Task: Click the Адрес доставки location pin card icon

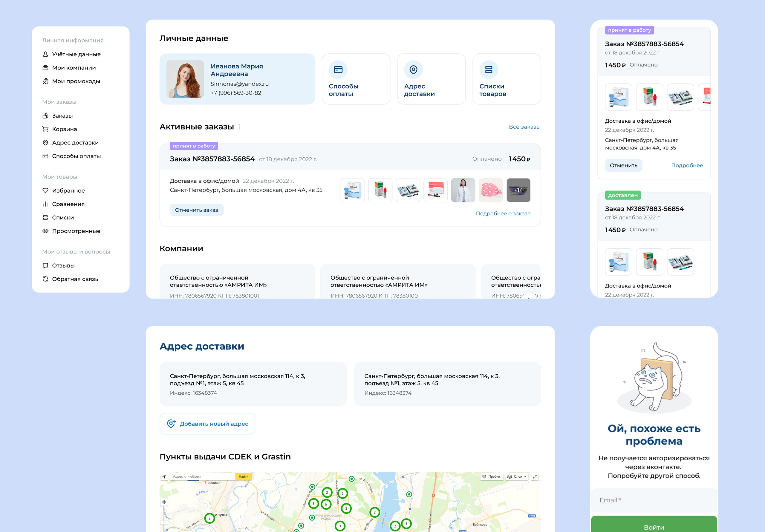Action: (413, 70)
